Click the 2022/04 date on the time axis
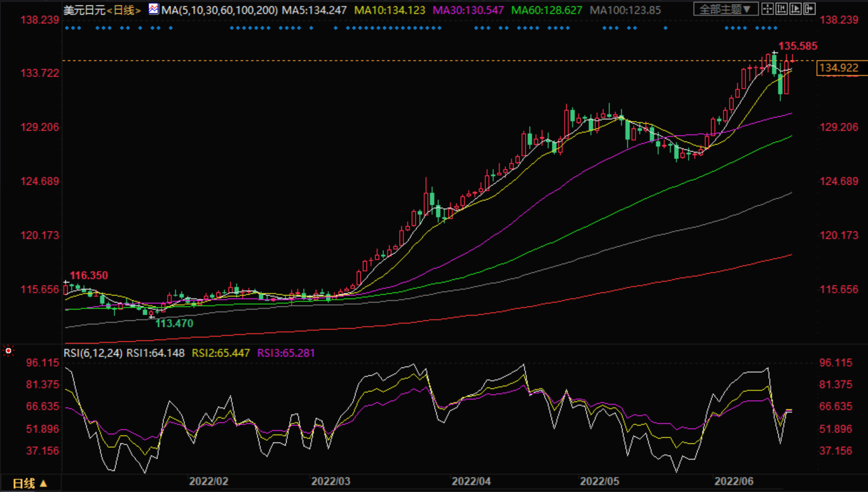This screenshot has width=868, height=492. tap(471, 482)
